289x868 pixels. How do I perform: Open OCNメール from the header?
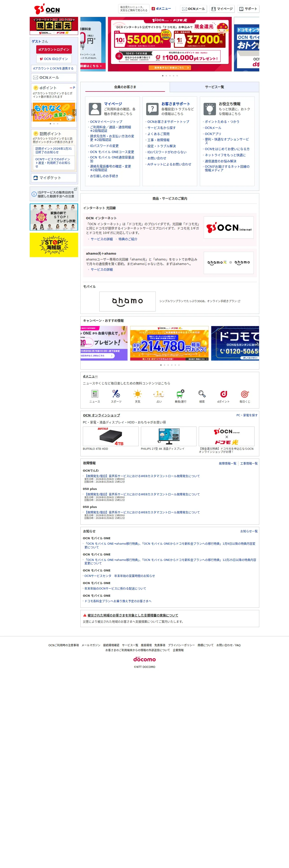pos(193,9)
